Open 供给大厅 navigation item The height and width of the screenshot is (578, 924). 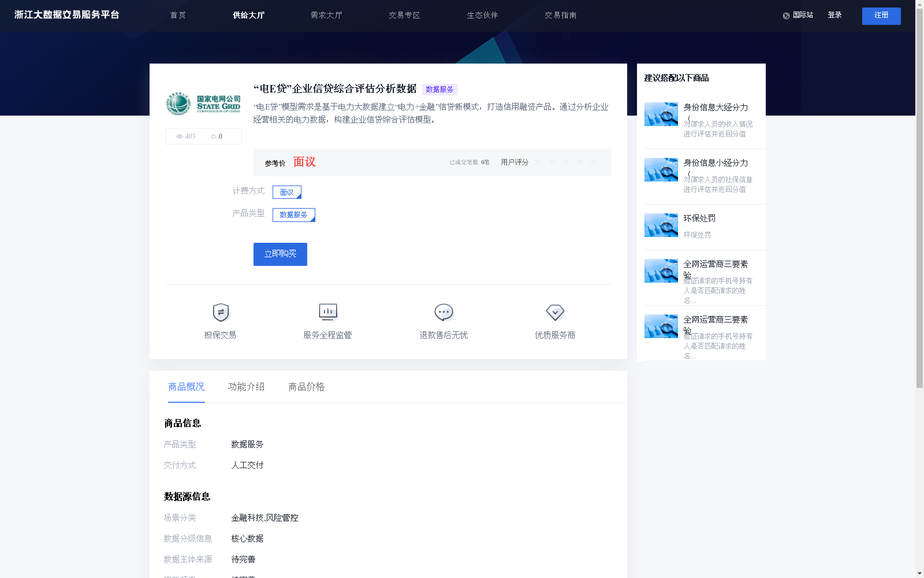pos(249,15)
